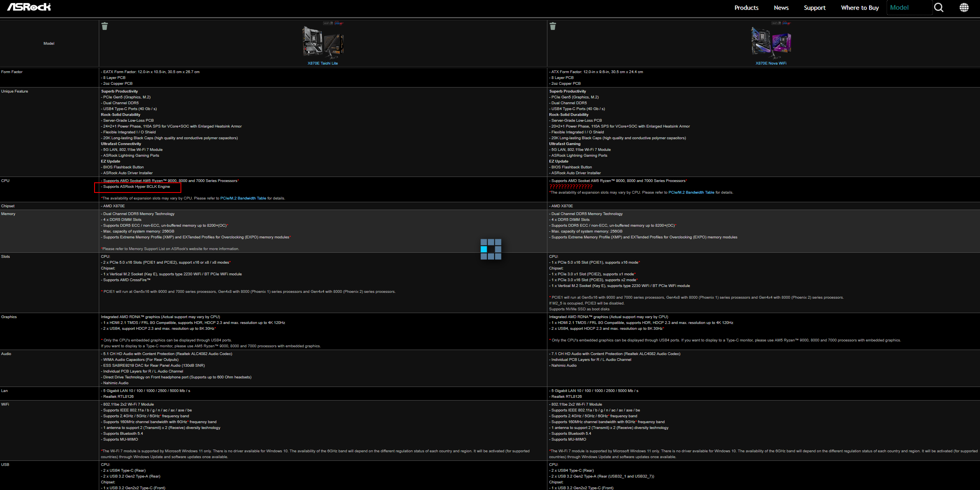
Task: Open the Products menu
Action: tap(746, 8)
